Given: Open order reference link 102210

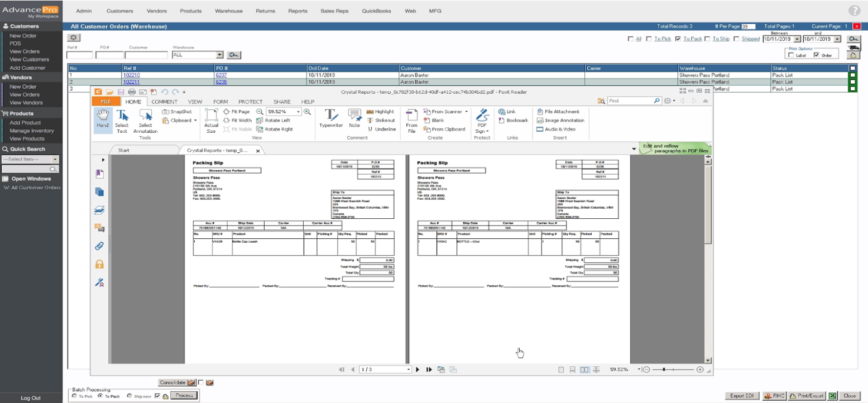Looking at the screenshot, I should pyautogui.click(x=131, y=75).
